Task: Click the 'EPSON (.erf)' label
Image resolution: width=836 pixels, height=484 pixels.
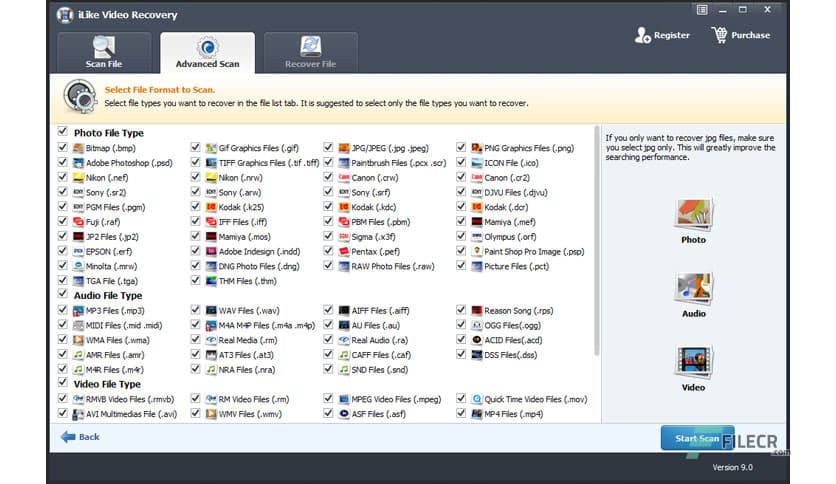Action: point(109,252)
